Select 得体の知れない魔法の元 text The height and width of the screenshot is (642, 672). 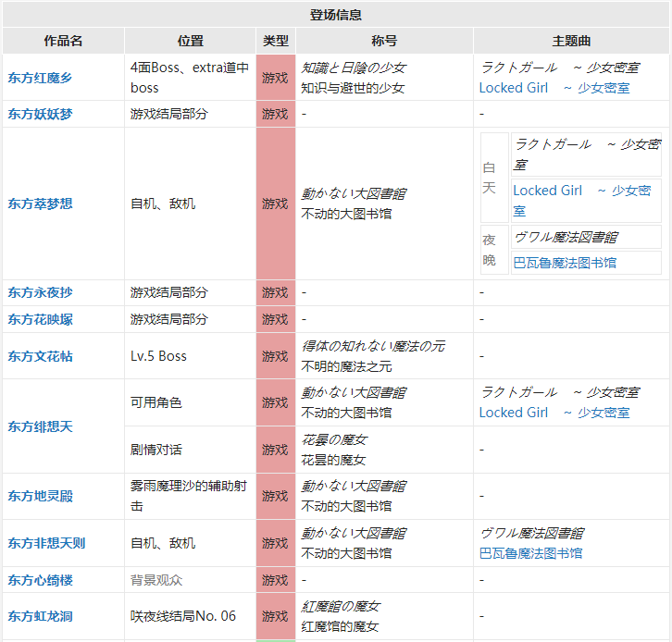coord(373,346)
